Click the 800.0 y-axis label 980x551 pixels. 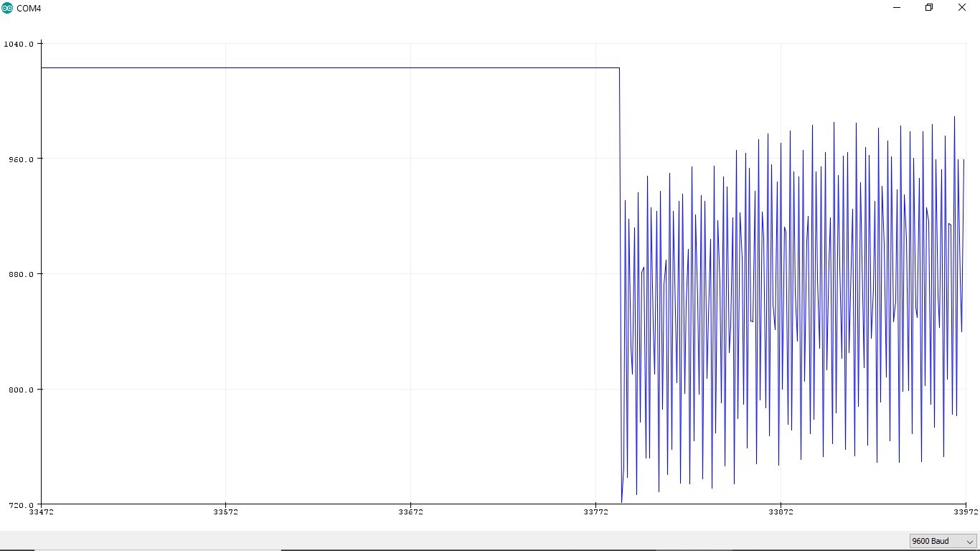point(21,390)
